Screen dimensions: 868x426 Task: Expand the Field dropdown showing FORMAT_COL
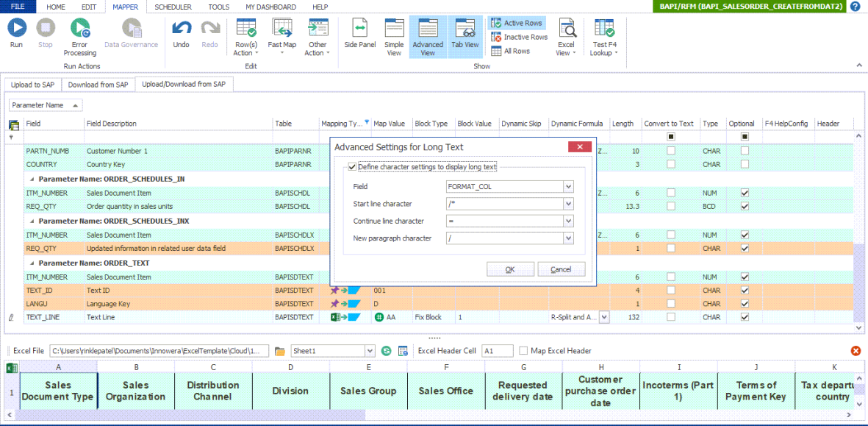568,187
